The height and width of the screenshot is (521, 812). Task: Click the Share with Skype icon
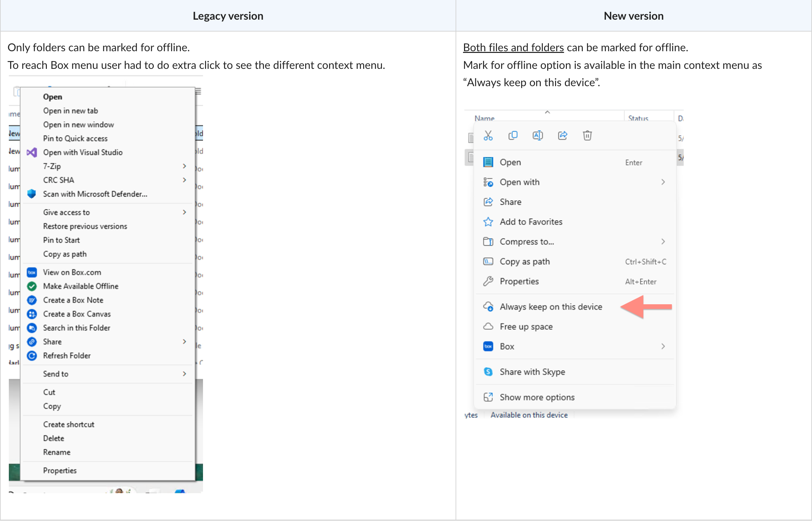(488, 372)
